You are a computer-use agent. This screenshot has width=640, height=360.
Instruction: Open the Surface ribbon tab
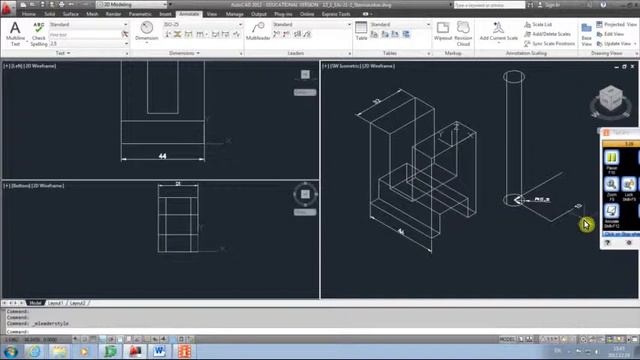(x=71, y=14)
